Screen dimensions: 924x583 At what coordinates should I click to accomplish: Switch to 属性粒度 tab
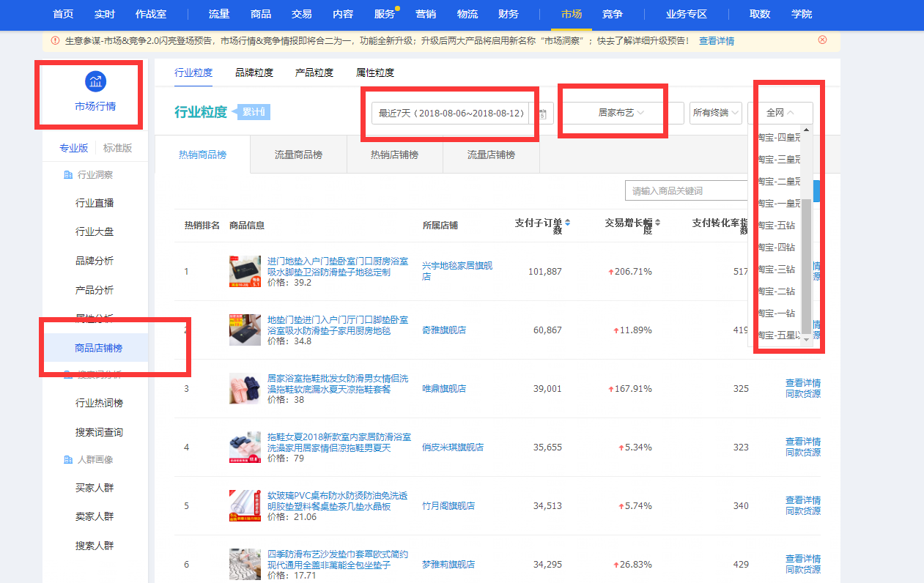click(375, 73)
